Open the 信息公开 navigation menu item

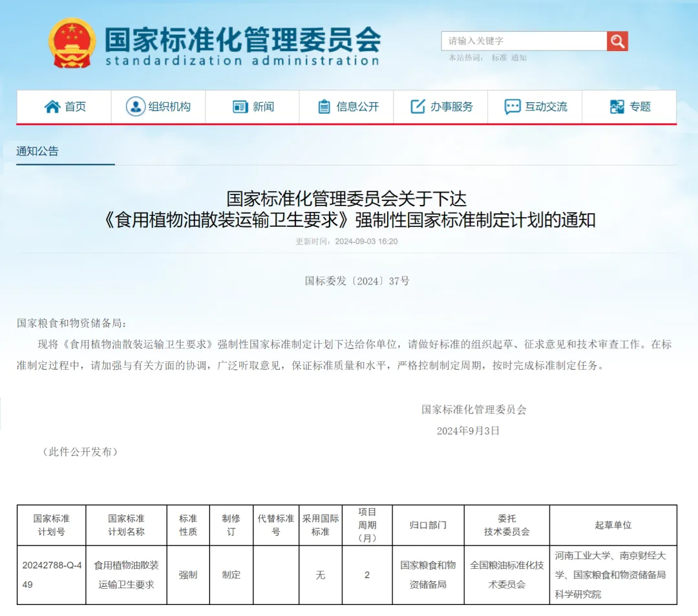point(347,107)
